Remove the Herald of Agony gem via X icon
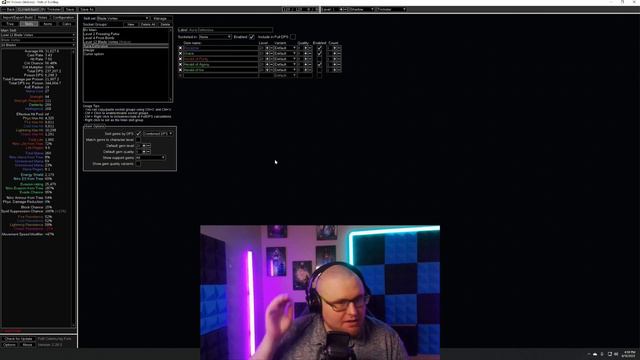Viewport: 640px width, 360px height. coord(180,64)
